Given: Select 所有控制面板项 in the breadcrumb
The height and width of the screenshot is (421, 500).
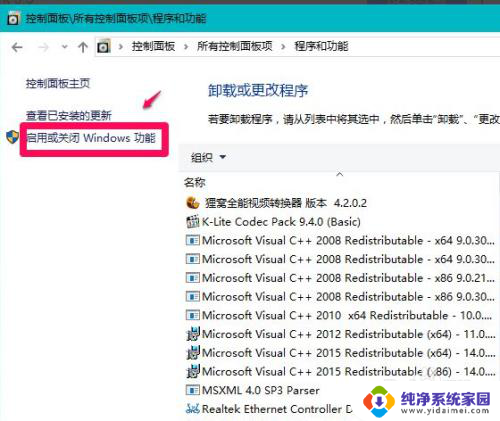Looking at the screenshot, I should [235, 46].
